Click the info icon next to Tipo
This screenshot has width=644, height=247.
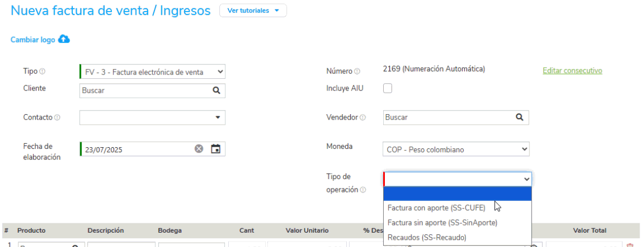pyautogui.click(x=42, y=72)
